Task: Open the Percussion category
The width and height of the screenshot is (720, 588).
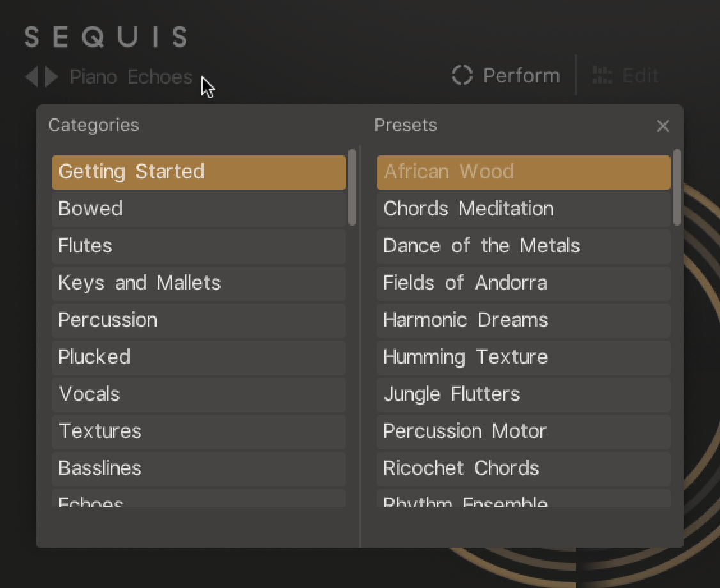Action: 198,320
